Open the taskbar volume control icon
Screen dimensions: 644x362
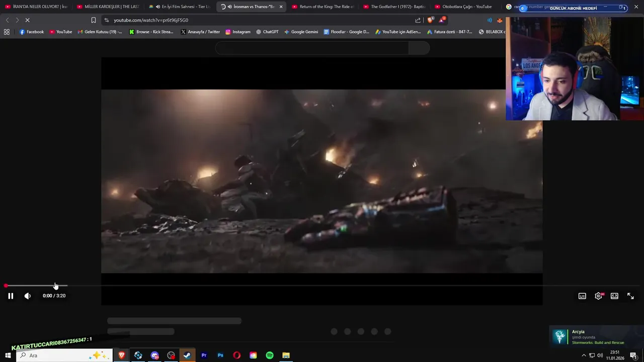pyautogui.click(x=600, y=355)
